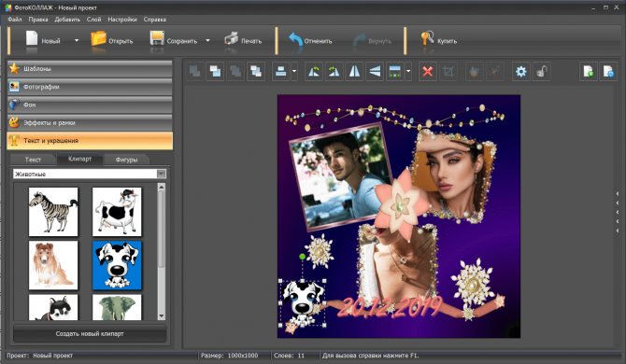626x364 pixels.
Task: Expand the Эффекты и рамки panel
Action: [90, 122]
